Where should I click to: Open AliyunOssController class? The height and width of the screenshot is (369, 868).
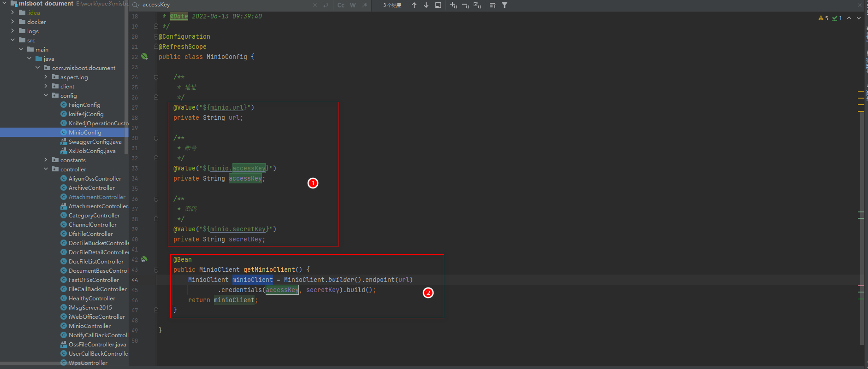pyautogui.click(x=95, y=178)
